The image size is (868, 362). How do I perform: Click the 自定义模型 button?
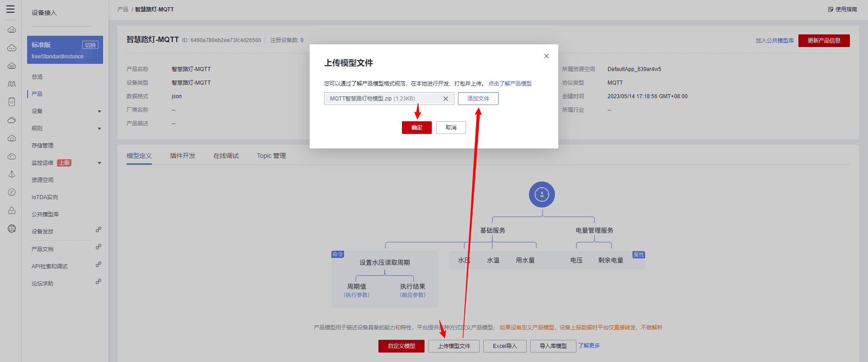[x=401, y=346]
